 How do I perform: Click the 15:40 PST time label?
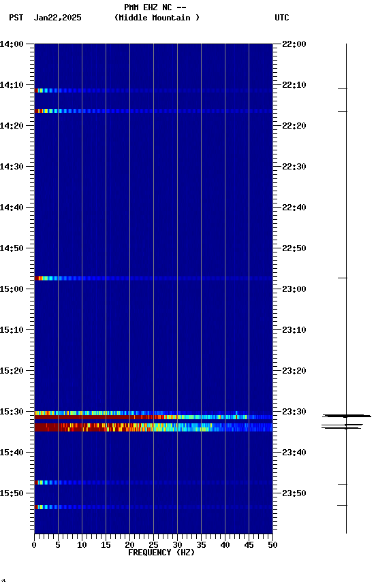point(12,453)
